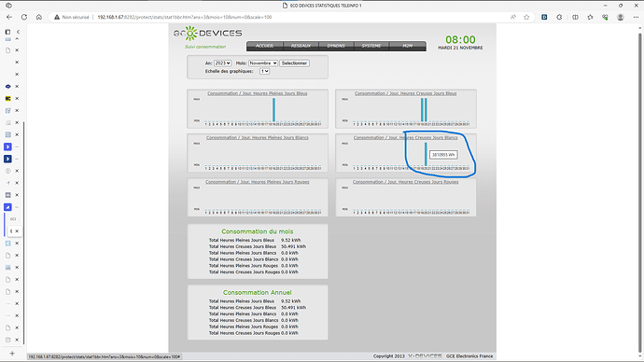Click the Selectionner button

point(295,63)
